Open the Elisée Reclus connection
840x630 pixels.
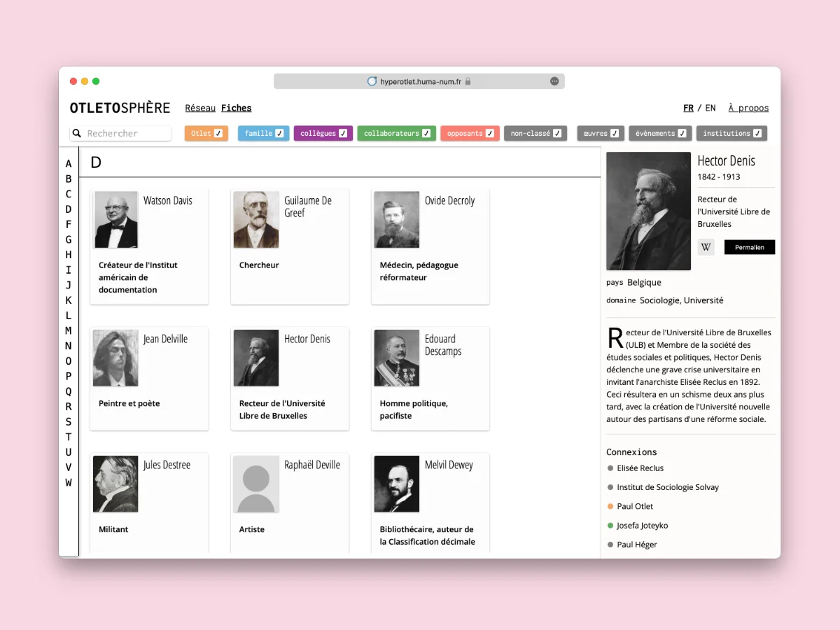[x=640, y=468]
